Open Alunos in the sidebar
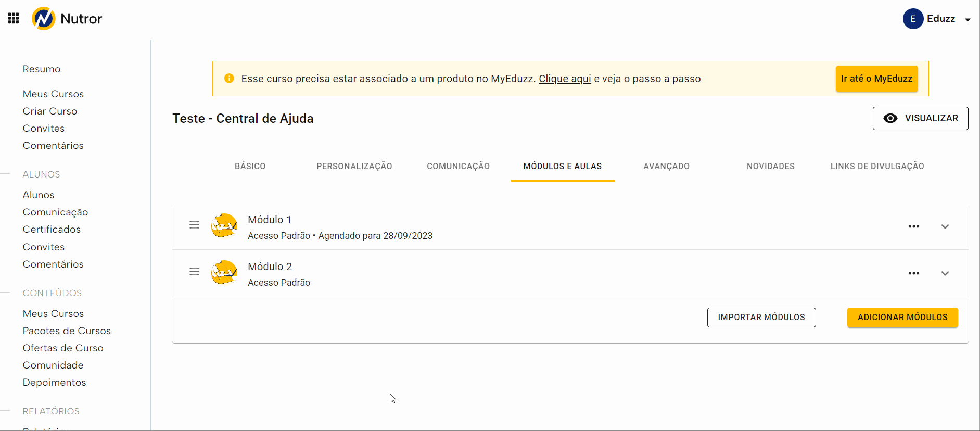Screen dimensions: 980x431 (x=39, y=195)
